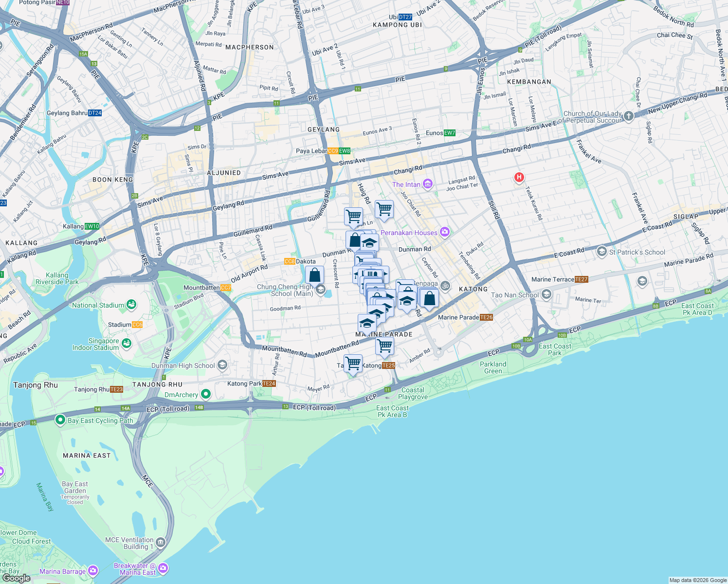The height and width of the screenshot is (584, 728).
Task: Click Singapore Indoor Stadium icon
Action: coord(127,343)
